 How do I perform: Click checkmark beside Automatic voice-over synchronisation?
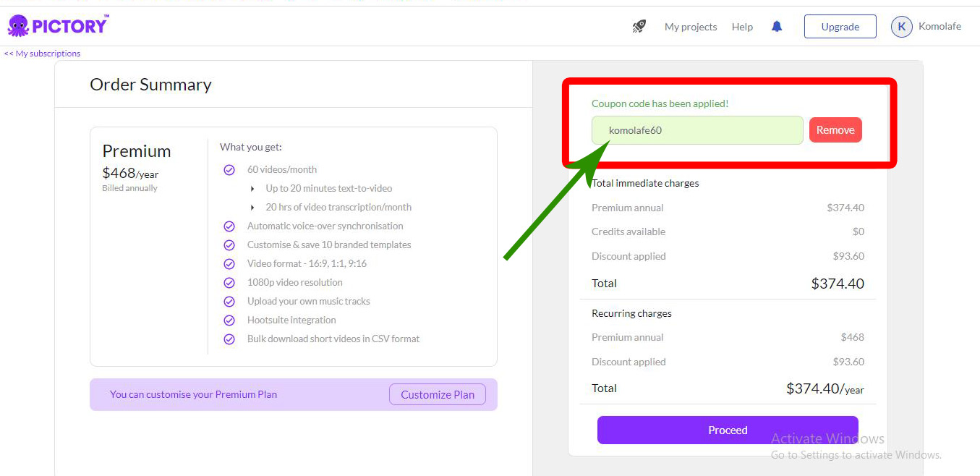[229, 226]
